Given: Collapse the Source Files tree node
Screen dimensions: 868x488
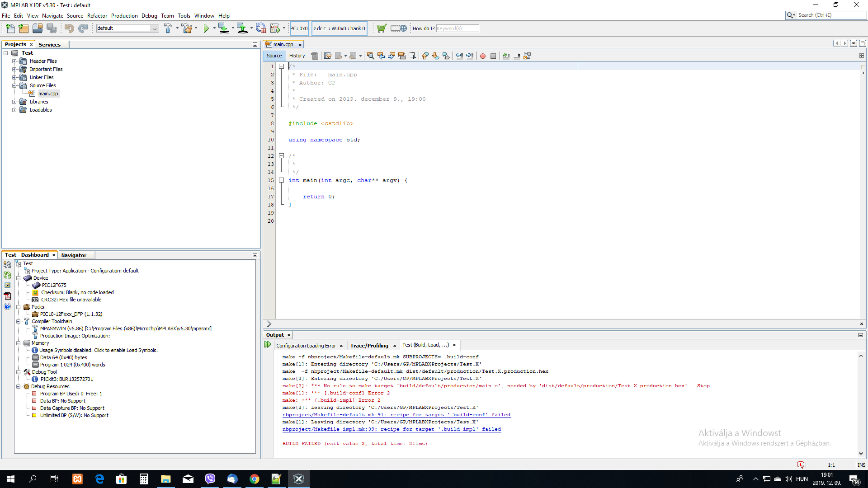Looking at the screenshot, I should (x=14, y=85).
